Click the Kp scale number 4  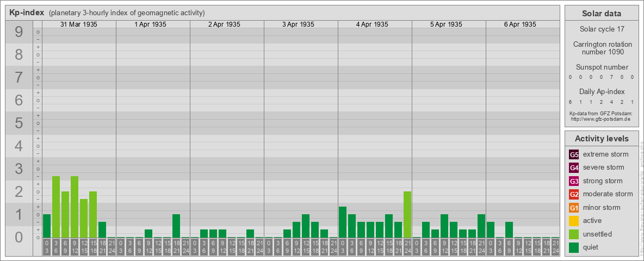(18, 146)
